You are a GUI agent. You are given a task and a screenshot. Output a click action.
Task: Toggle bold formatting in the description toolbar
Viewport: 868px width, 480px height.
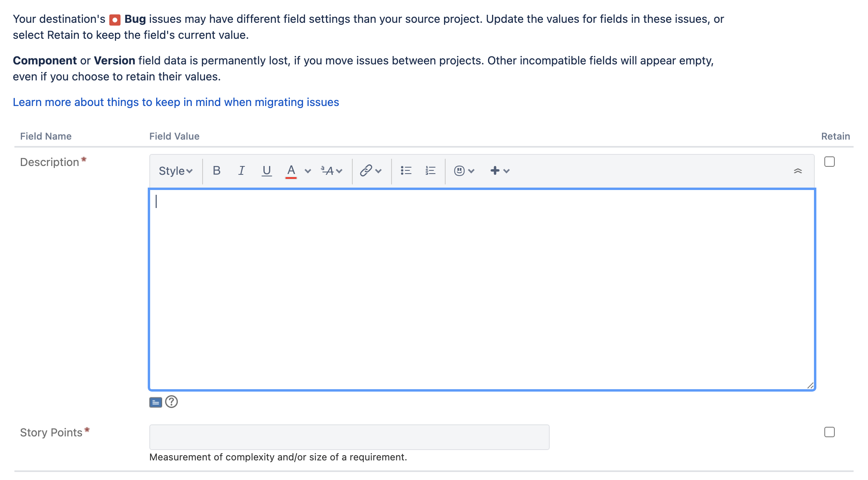click(x=217, y=171)
